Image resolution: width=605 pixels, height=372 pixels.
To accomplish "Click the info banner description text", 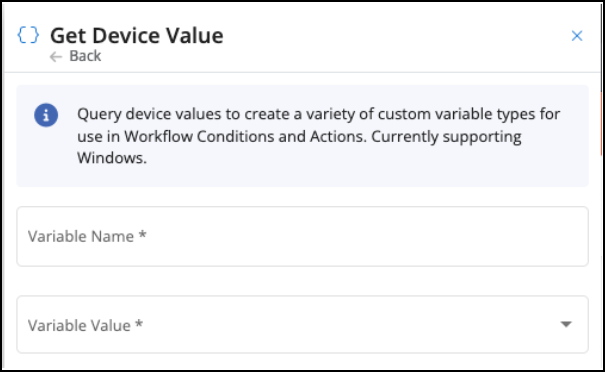I will [318, 136].
